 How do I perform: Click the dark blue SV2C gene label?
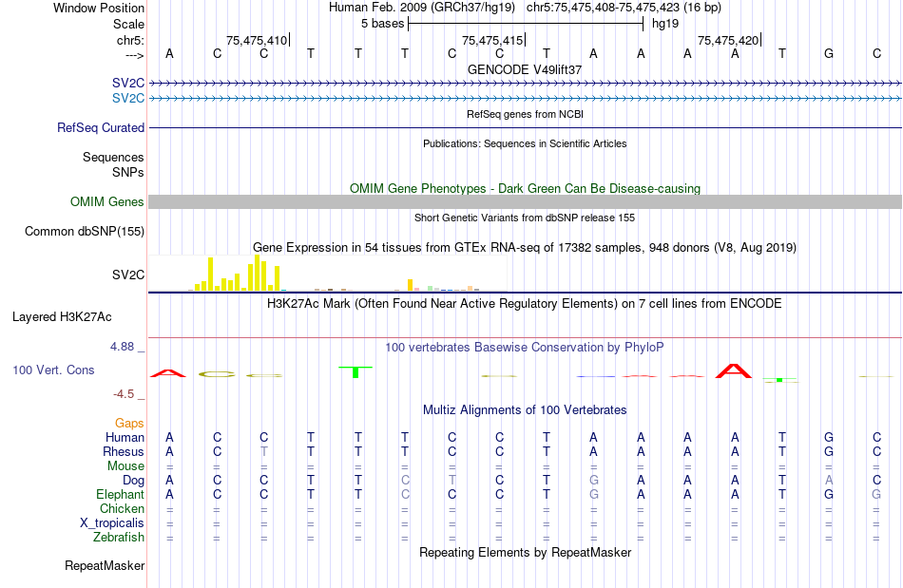click(x=128, y=83)
